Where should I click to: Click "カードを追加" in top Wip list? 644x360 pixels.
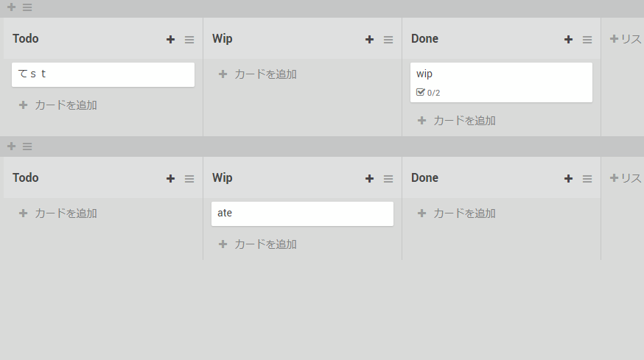click(x=258, y=74)
